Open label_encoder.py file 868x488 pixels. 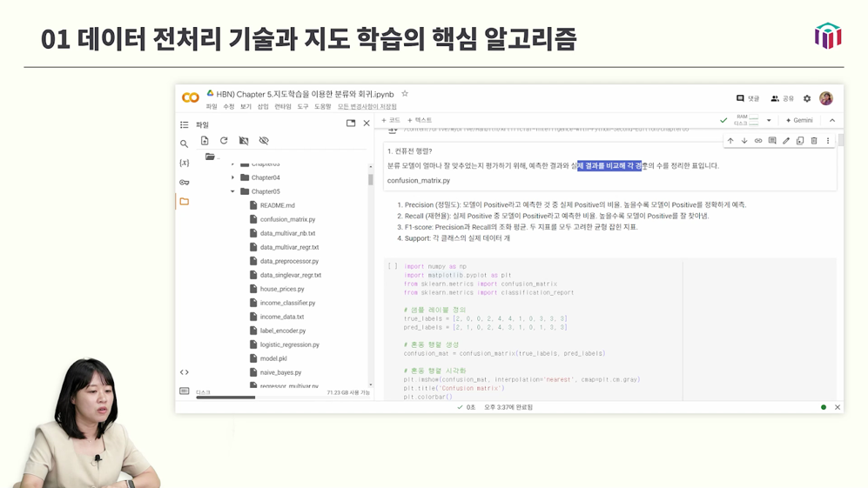point(283,331)
